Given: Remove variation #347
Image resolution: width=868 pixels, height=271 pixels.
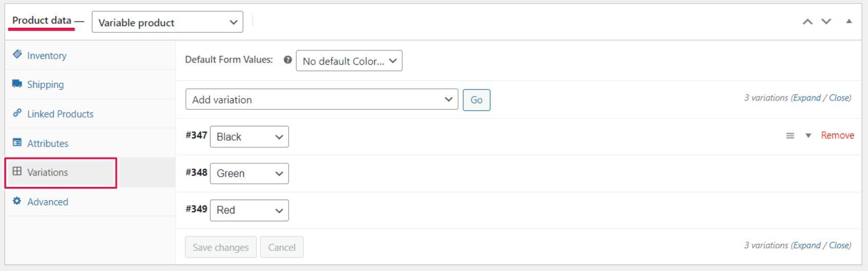Looking at the screenshot, I should click(837, 135).
